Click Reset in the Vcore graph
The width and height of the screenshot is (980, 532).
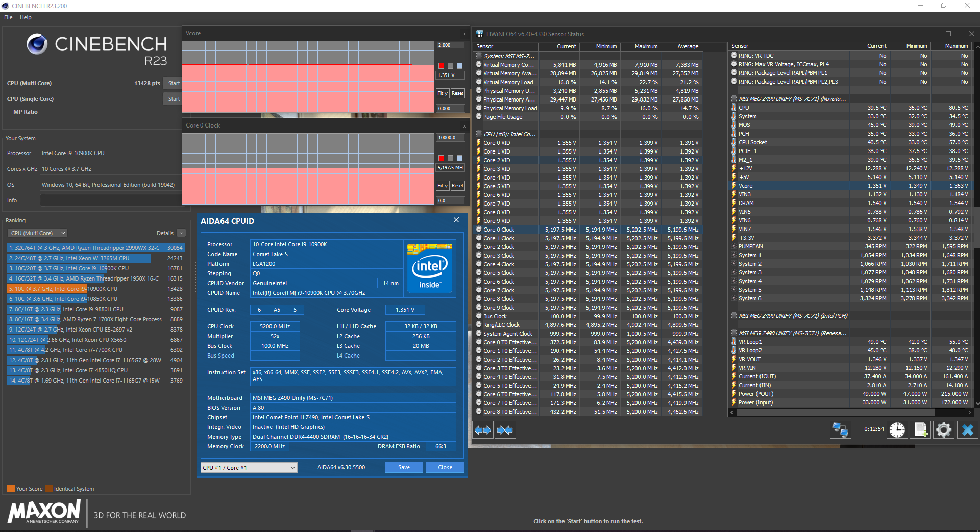coord(457,93)
